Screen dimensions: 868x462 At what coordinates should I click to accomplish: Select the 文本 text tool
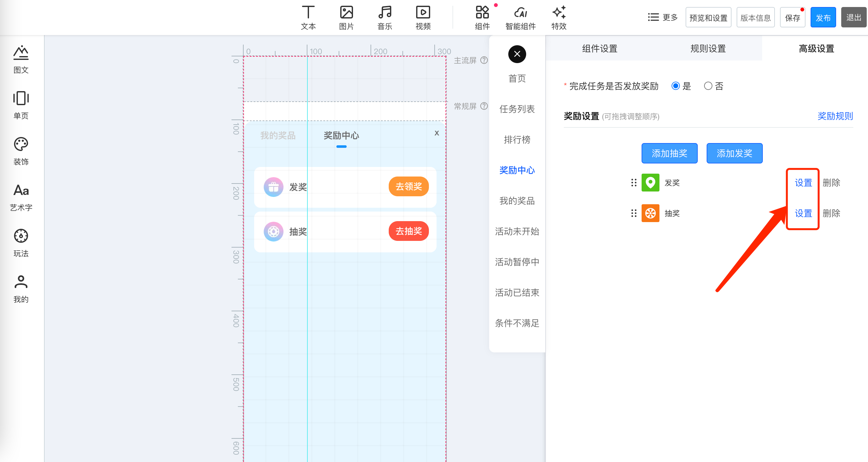pyautogui.click(x=308, y=18)
